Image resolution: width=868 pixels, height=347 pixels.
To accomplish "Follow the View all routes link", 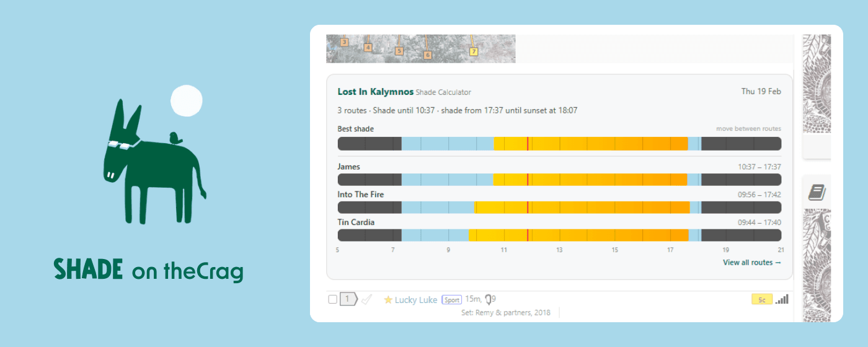I will point(751,263).
